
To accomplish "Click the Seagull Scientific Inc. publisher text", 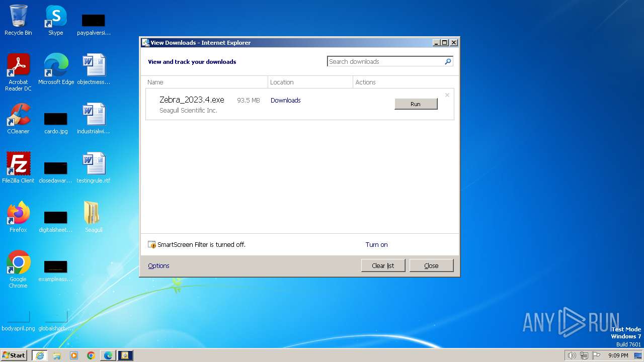I will coord(188,110).
